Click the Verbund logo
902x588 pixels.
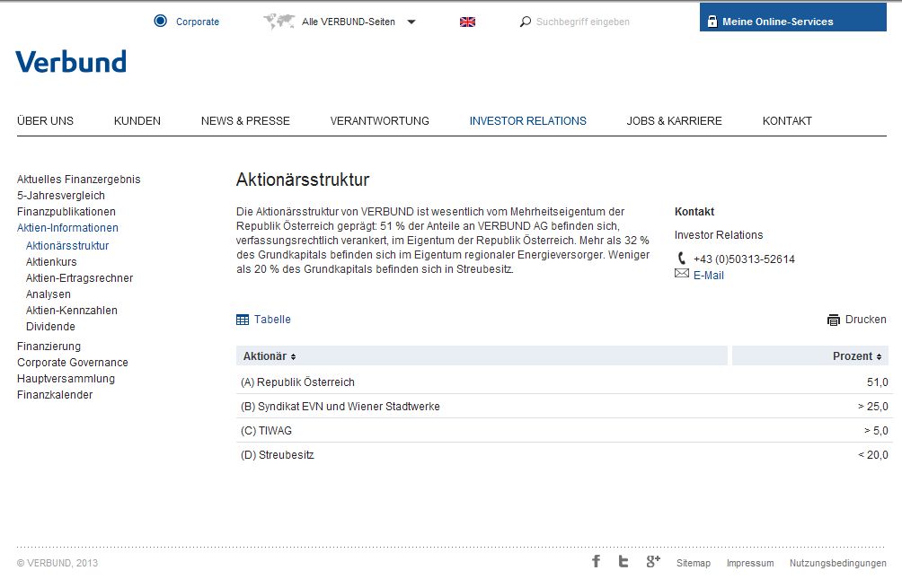[x=71, y=61]
